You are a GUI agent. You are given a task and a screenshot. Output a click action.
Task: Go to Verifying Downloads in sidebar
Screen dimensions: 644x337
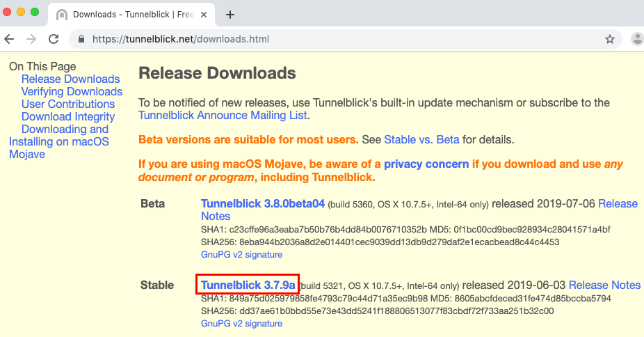click(x=72, y=92)
